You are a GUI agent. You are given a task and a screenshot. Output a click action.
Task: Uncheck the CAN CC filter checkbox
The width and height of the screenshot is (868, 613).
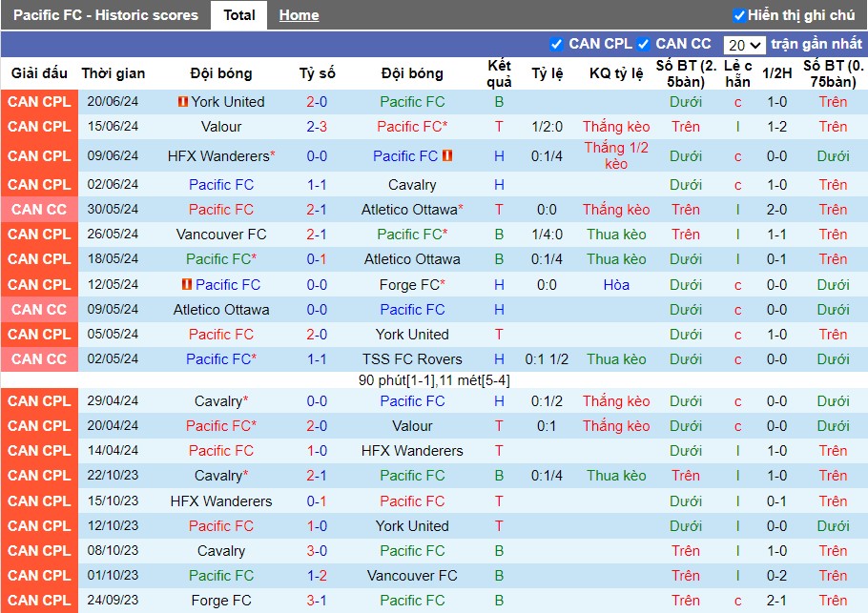click(643, 44)
